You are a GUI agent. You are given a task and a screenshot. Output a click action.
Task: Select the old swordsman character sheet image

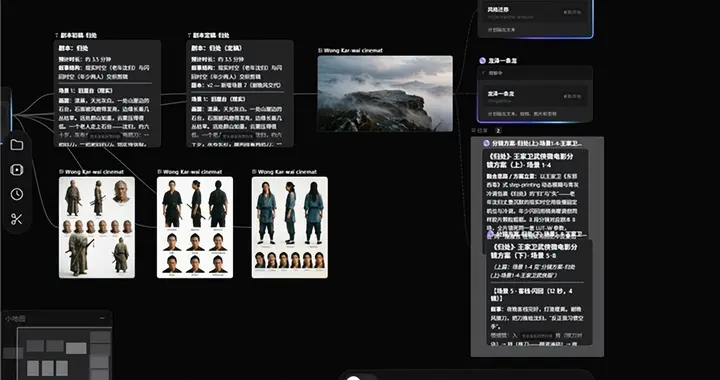click(97, 227)
